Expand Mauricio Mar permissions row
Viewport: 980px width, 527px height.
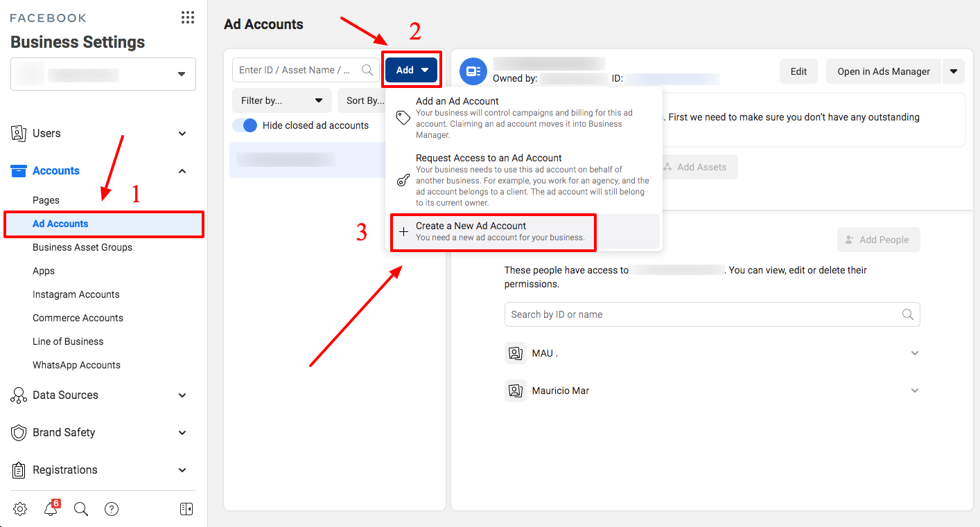click(x=914, y=391)
